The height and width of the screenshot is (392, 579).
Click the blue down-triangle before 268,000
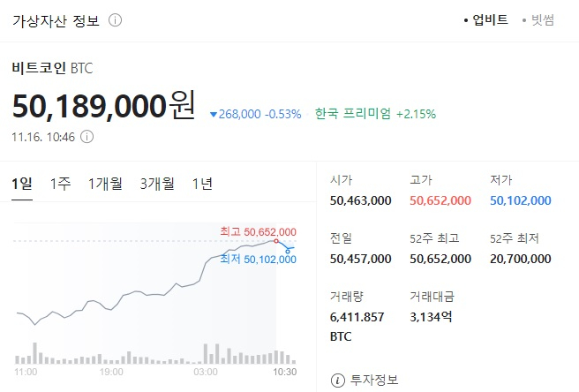[x=214, y=114]
